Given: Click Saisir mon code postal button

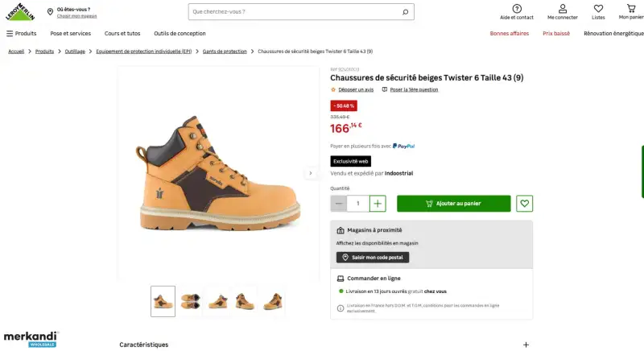Looking at the screenshot, I should (373, 258).
